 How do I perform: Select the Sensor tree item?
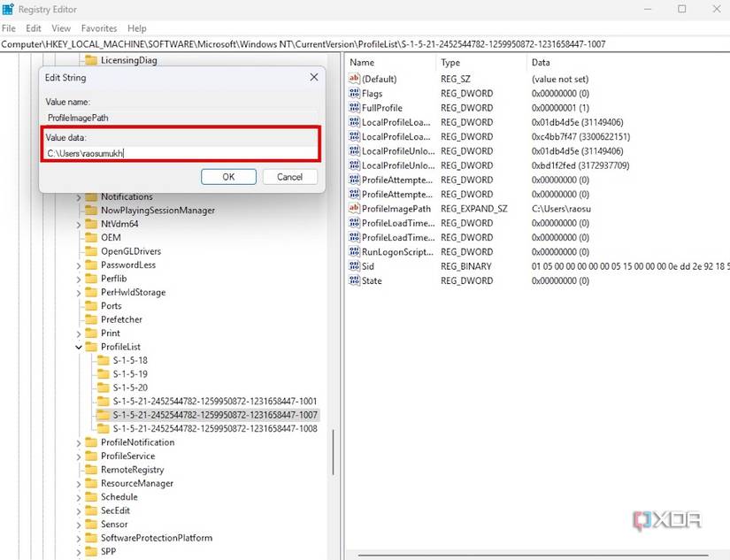[114, 524]
